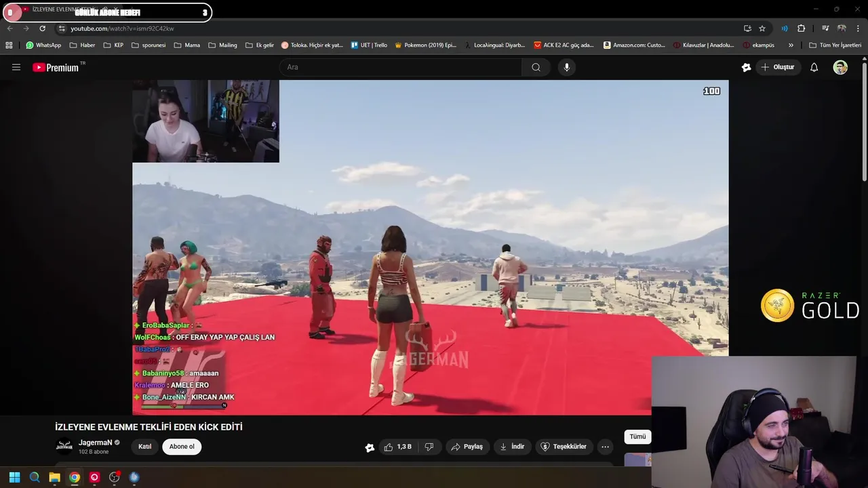Open the UET | Trello bookmark
Image resolution: width=868 pixels, height=488 pixels.
coord(369,45)
